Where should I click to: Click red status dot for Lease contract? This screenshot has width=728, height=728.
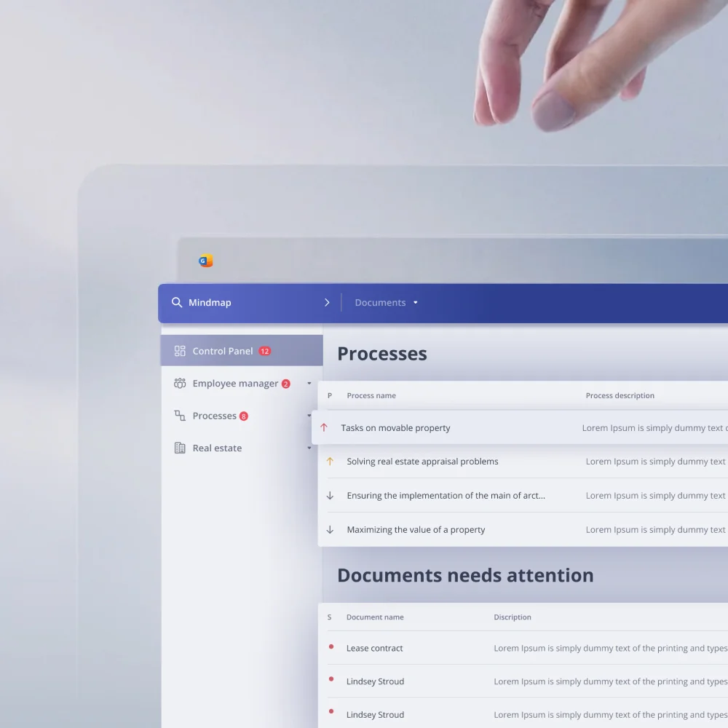331,646
